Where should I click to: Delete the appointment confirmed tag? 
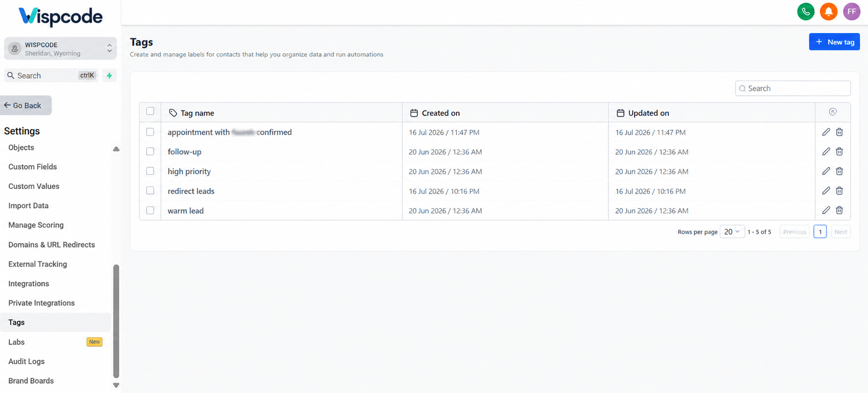tap(839, 132)
